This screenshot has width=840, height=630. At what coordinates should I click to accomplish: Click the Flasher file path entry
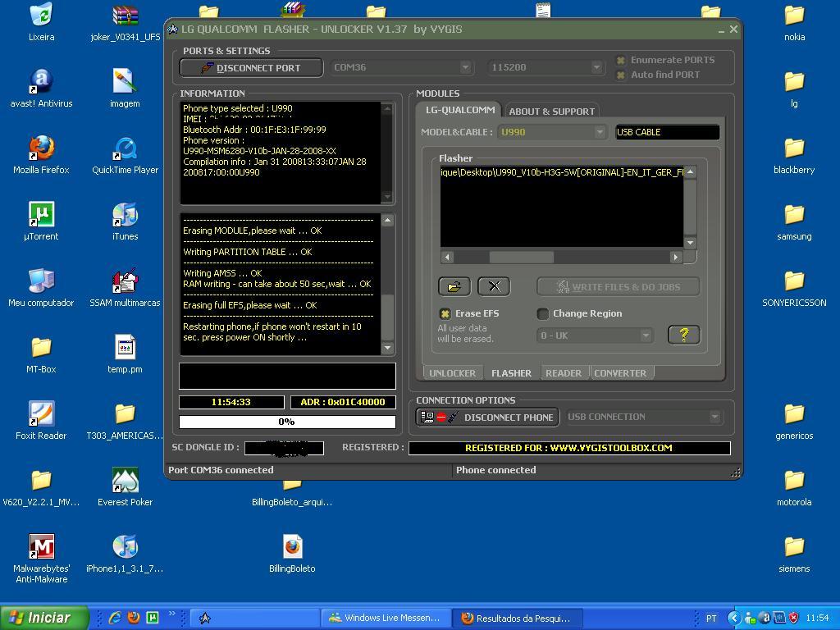562,172
